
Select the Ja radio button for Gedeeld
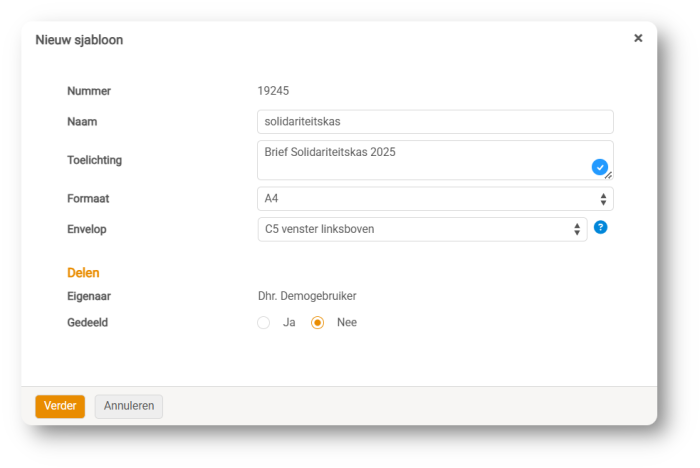(263, 322)
